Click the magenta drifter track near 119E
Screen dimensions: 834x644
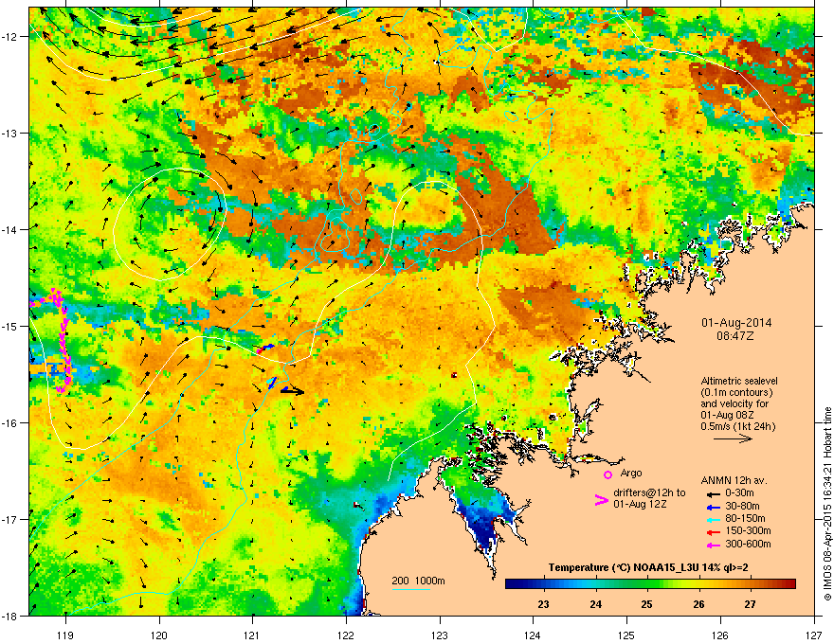(63, 340)
